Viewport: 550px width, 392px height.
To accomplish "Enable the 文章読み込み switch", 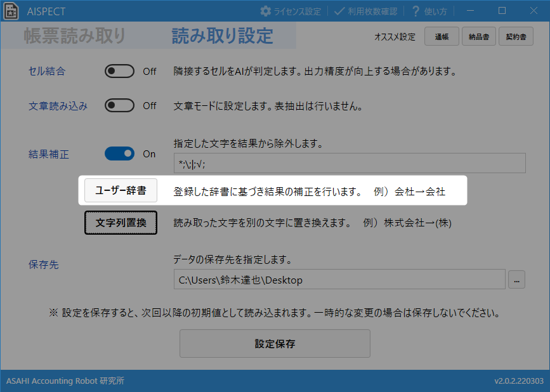I will pyautogui.click(x=119, y=106).
